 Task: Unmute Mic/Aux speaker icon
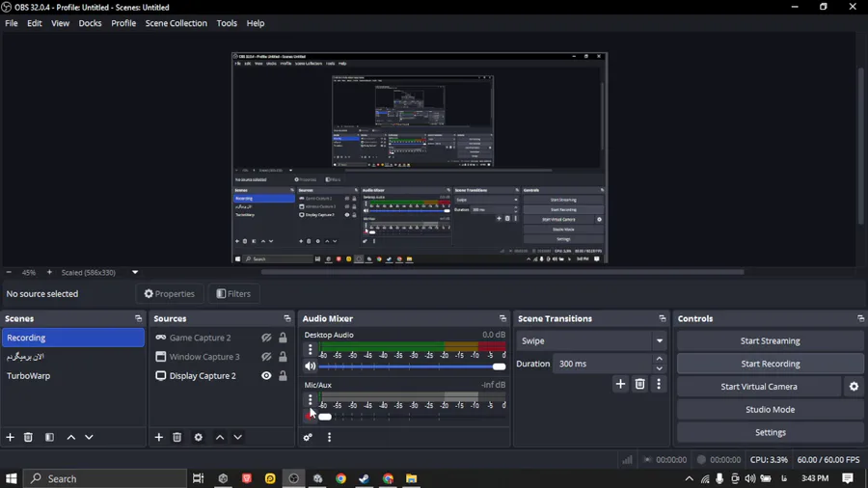310,416
